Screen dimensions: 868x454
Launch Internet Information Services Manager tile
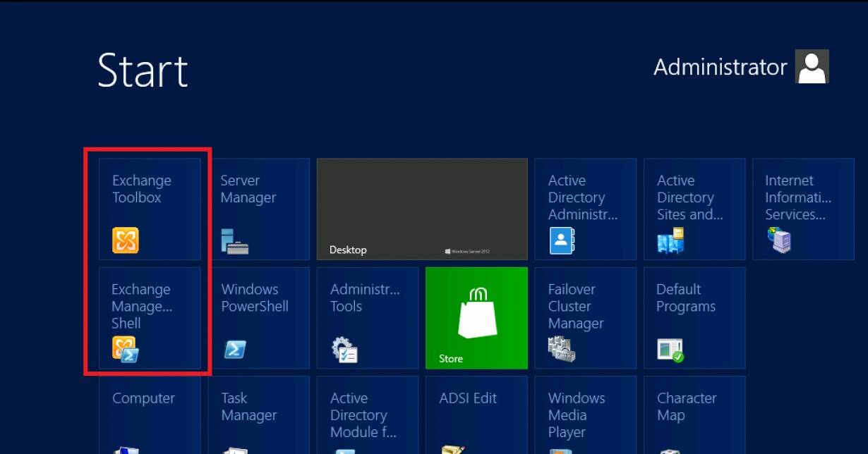coord(803,209)
